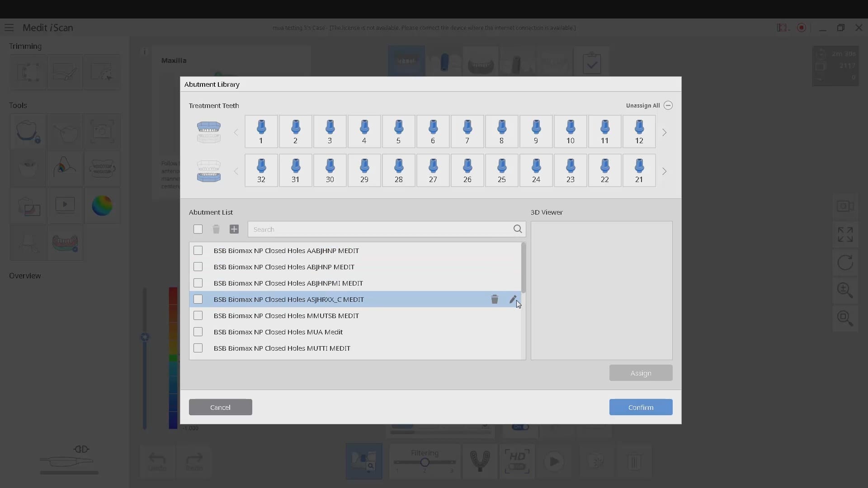Image resolution: width=868 pixels, height=488 pixels.
Task: Click the Cancel button
Action: pyautogui.click(x=220, y=407)
